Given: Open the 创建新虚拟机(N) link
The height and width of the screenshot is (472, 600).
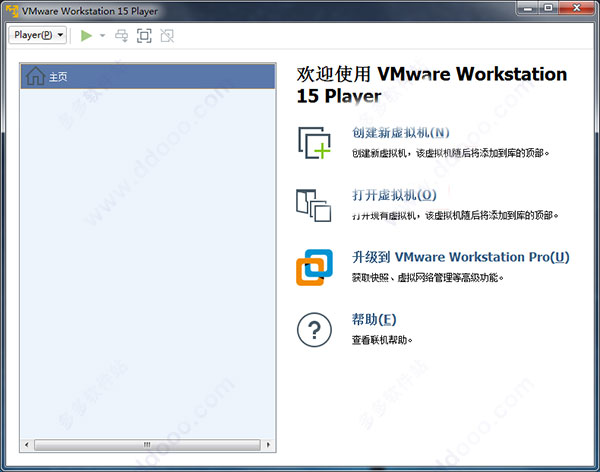Looking at the screenshot, I should click(x=401, y=132).
